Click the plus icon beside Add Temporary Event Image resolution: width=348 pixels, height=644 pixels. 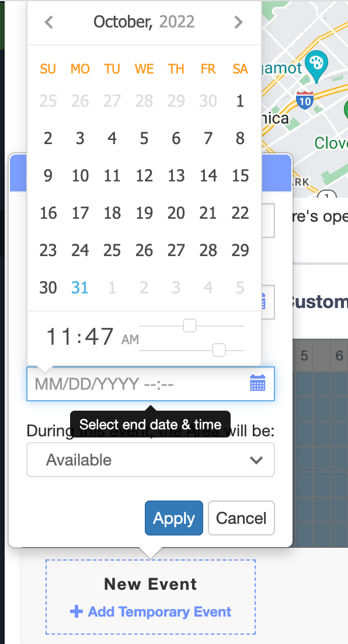[76, 611]
